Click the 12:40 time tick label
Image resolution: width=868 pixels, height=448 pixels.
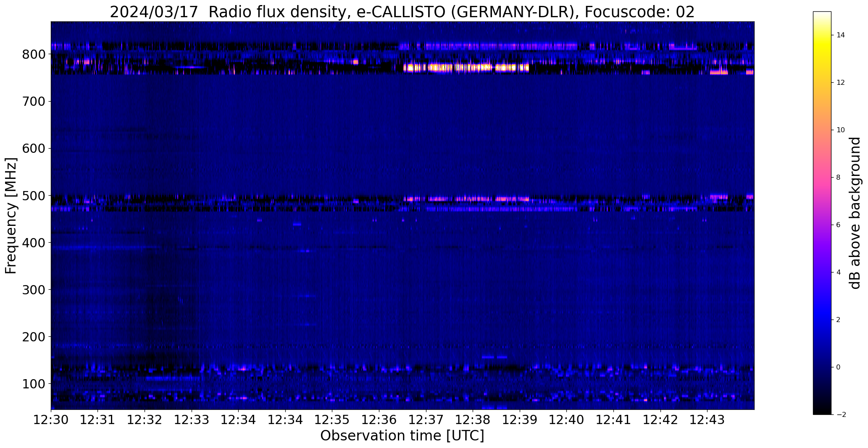(567, 420)
